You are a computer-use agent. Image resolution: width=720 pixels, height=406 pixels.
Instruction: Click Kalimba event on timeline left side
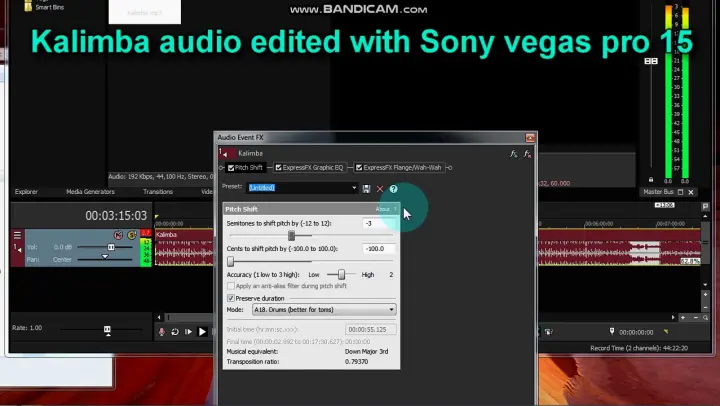tap(184, 248)
